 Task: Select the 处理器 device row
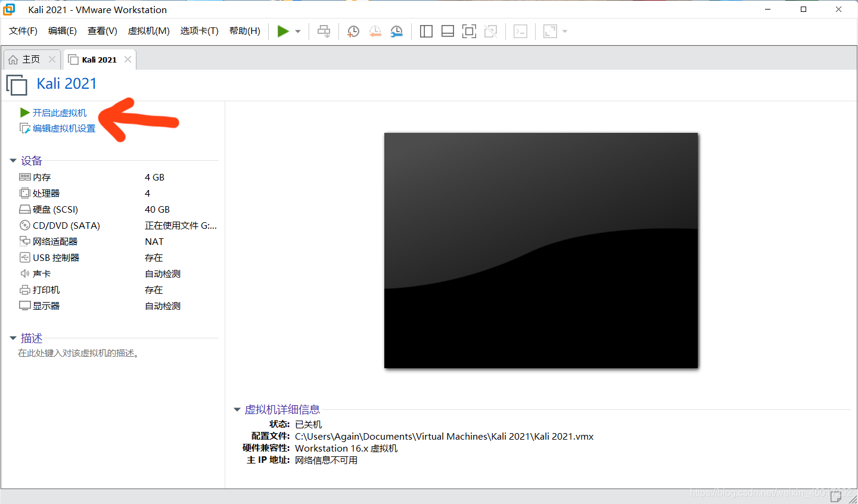pyautogui.click(x=118, y=193)
